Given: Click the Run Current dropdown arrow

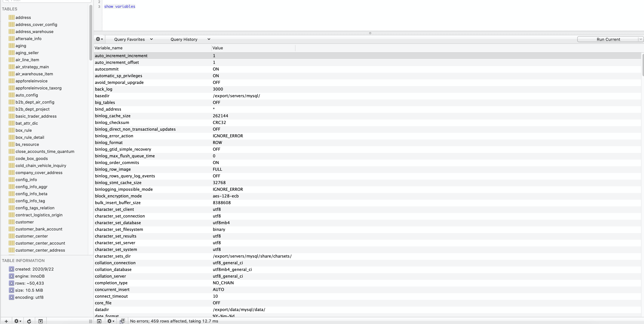Looking at the screenshot, I should pyautogui.click(x=640, y=39).
